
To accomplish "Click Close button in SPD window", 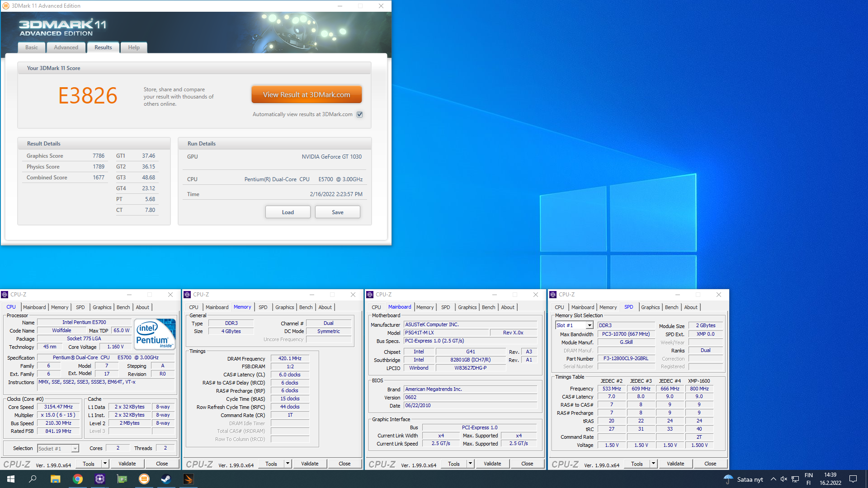I will pyautogui.click(x=710, y=464).
